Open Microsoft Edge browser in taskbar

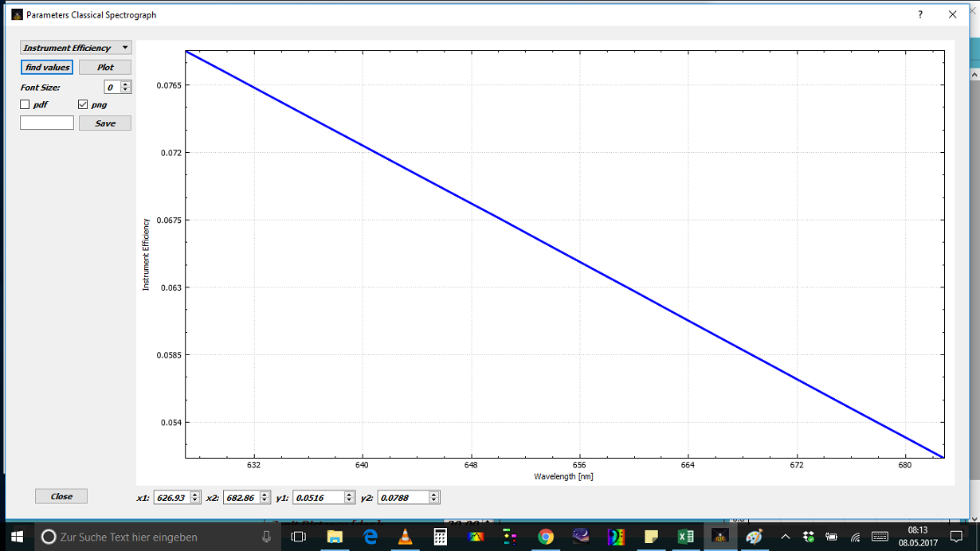[370, 537]
